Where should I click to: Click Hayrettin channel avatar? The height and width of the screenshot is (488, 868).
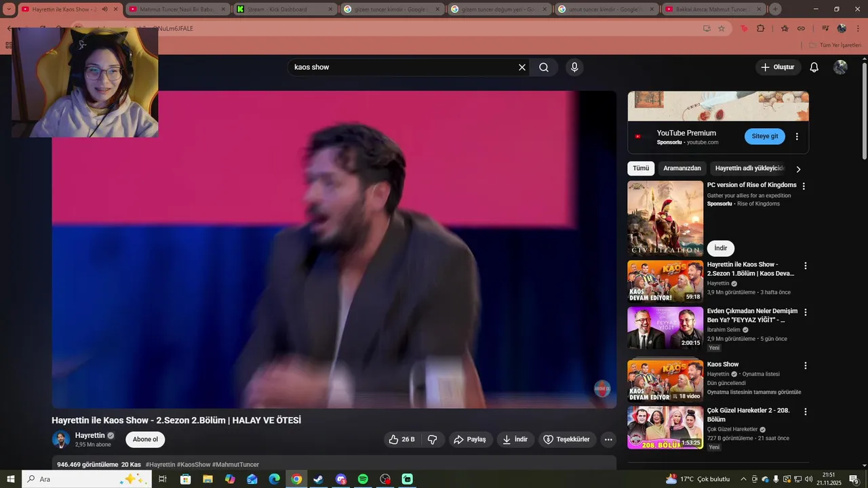[61, 439]
